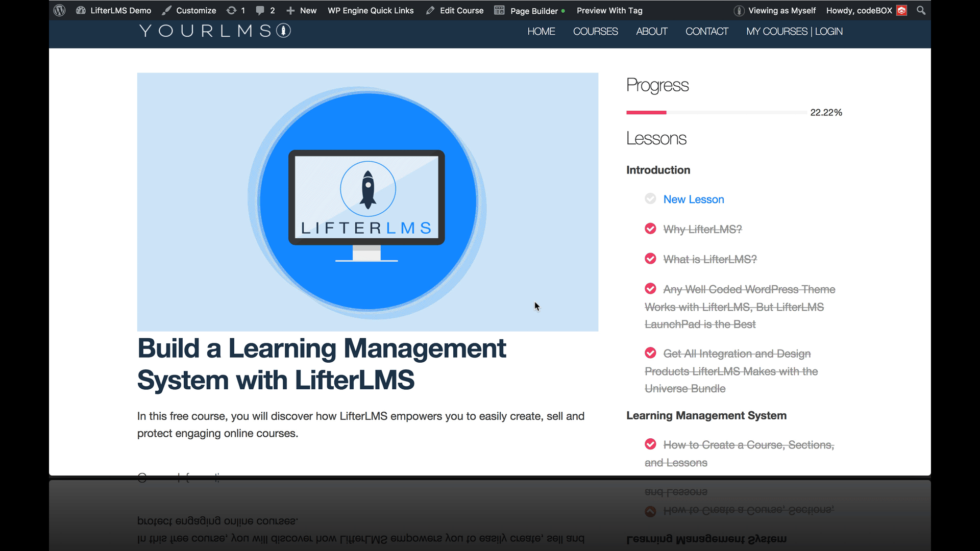
Task: Click the Lessons heading
Action: [x=656, y=138]
